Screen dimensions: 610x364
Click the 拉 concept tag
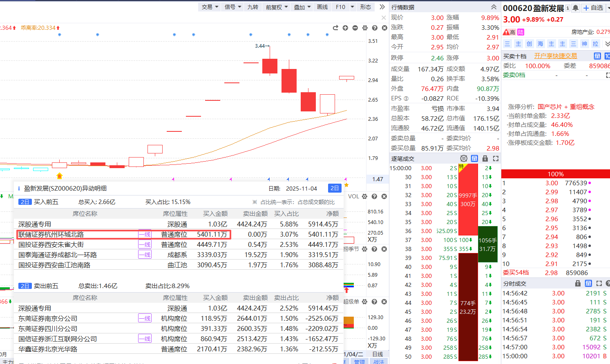pos(595,44)
